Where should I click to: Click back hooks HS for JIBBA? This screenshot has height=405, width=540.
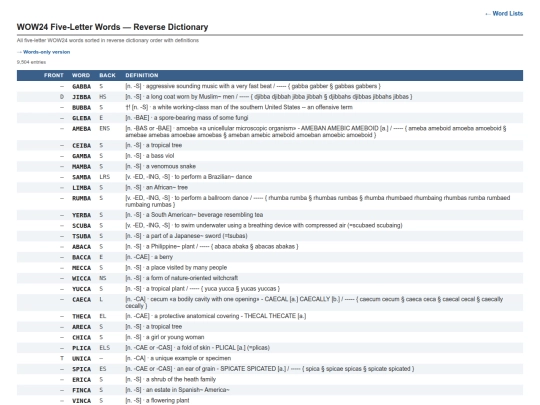[x=103, y=97]
